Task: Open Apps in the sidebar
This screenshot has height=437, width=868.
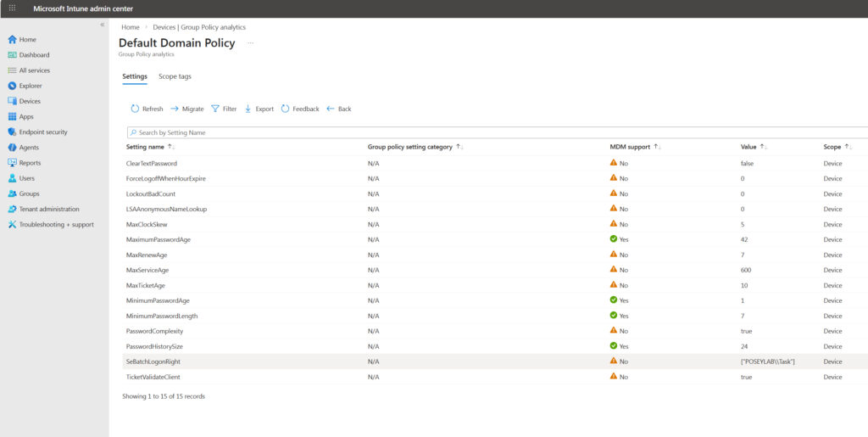Action: tap(21, 117)
